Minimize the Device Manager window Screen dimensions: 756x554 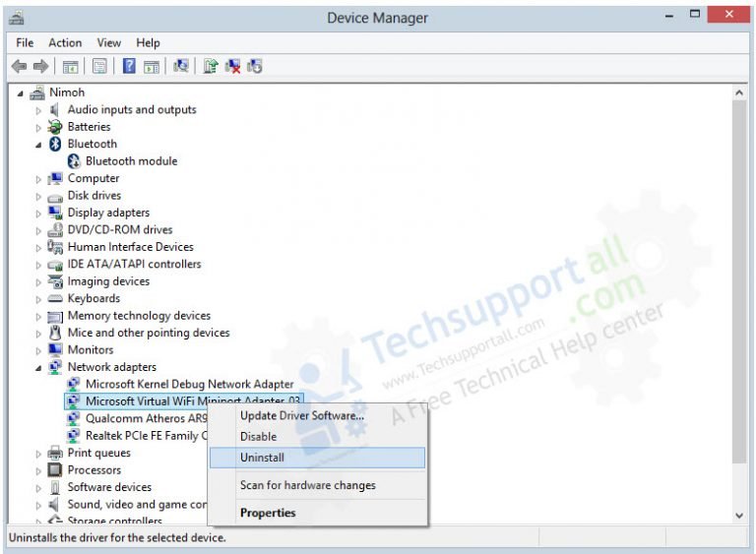tap(669, 16)
